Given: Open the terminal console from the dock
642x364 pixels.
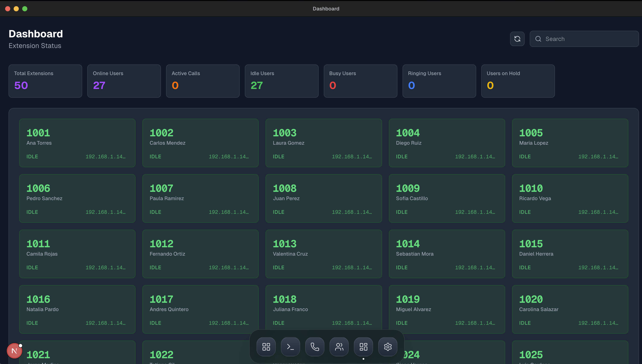Looking at the screenshot, I should pyautogui.click(x=290, y=347).
